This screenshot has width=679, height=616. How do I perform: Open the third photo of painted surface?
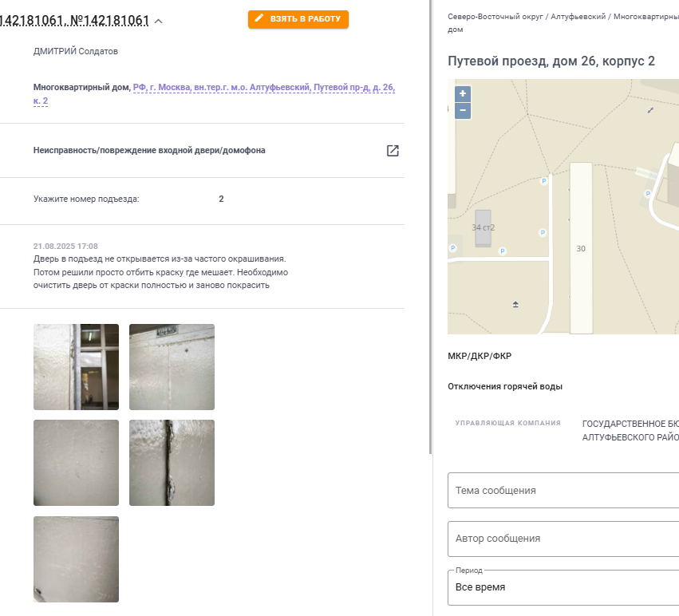pyautogui.click(x=77, y=463)
